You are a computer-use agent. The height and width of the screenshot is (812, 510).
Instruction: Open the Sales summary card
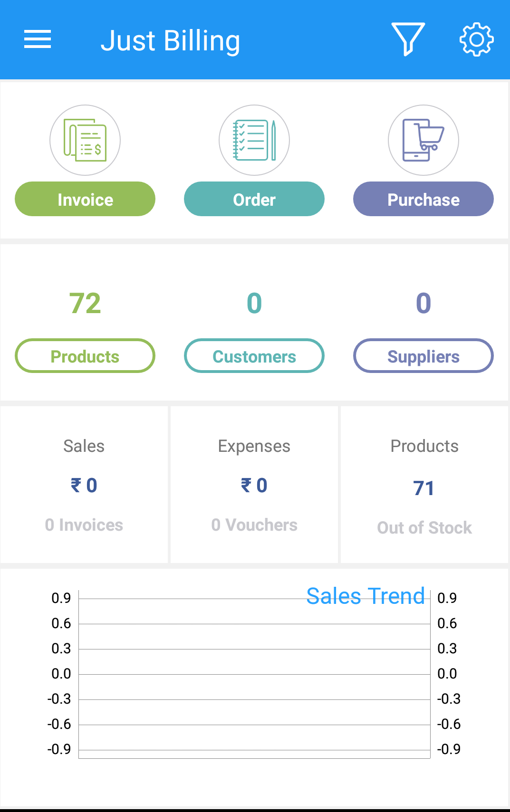pyautogui.click(x=84, y=485)
